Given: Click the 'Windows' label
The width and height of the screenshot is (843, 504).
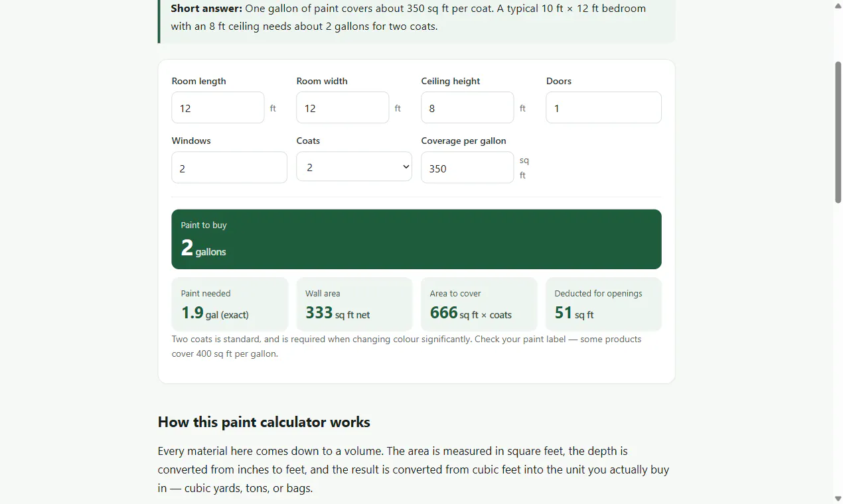Looking at the screenshot, I should [x=191, y=141].
